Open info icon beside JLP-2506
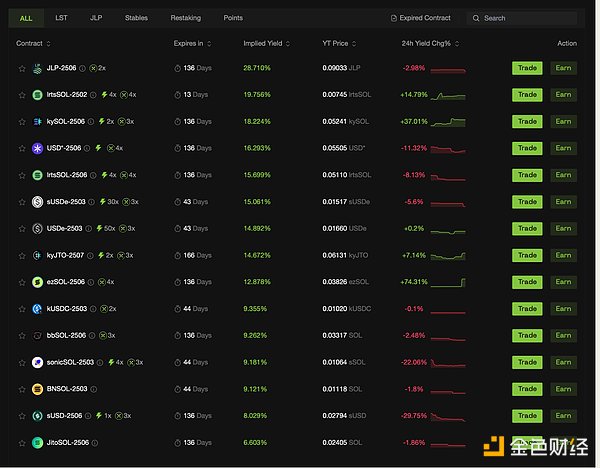The width and height of the screenshot is (600, 468). (82, 68)
